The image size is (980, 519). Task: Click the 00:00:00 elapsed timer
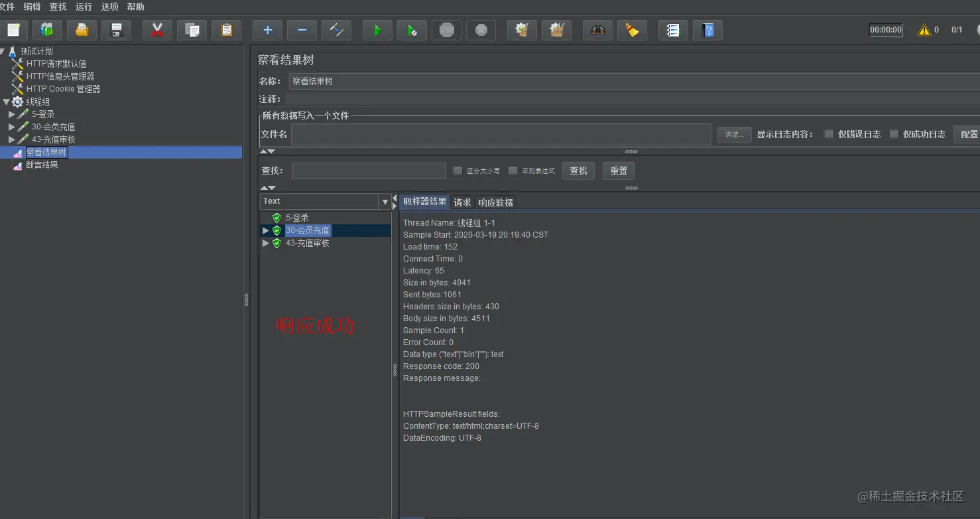886,30
